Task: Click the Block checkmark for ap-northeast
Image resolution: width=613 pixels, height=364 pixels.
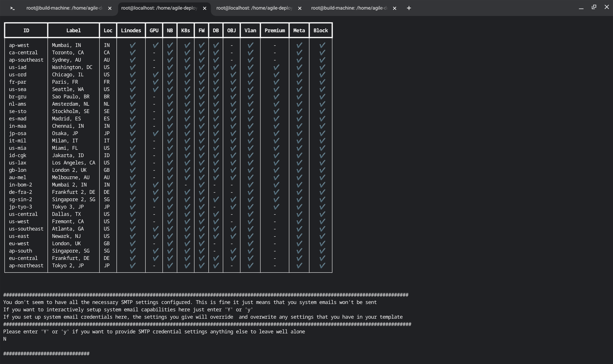Action: pyautogui.click(x=322, y=266)
